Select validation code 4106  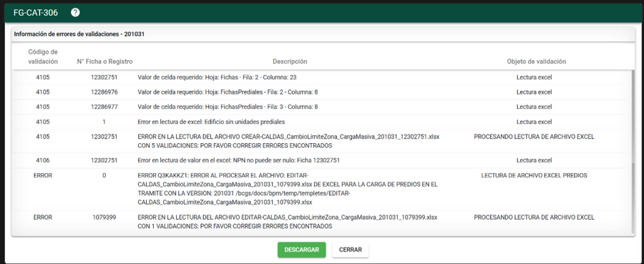(x=43, y=160)
